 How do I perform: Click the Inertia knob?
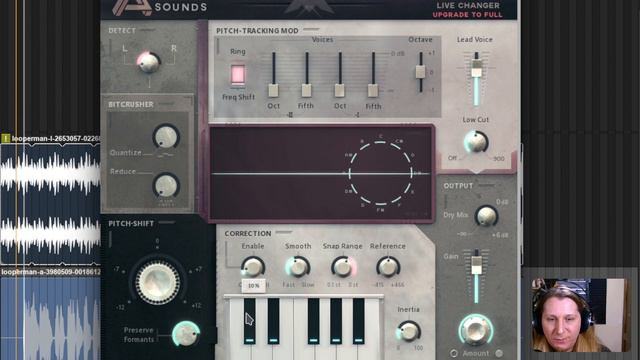click(x=409, y=331)
